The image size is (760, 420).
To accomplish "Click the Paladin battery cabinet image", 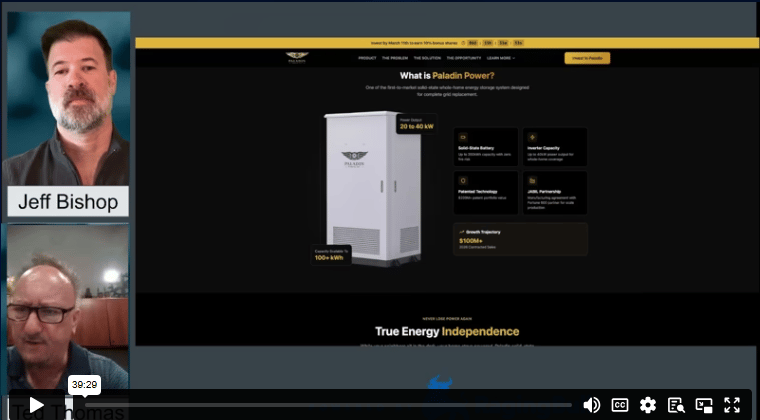I will (373, 189).
